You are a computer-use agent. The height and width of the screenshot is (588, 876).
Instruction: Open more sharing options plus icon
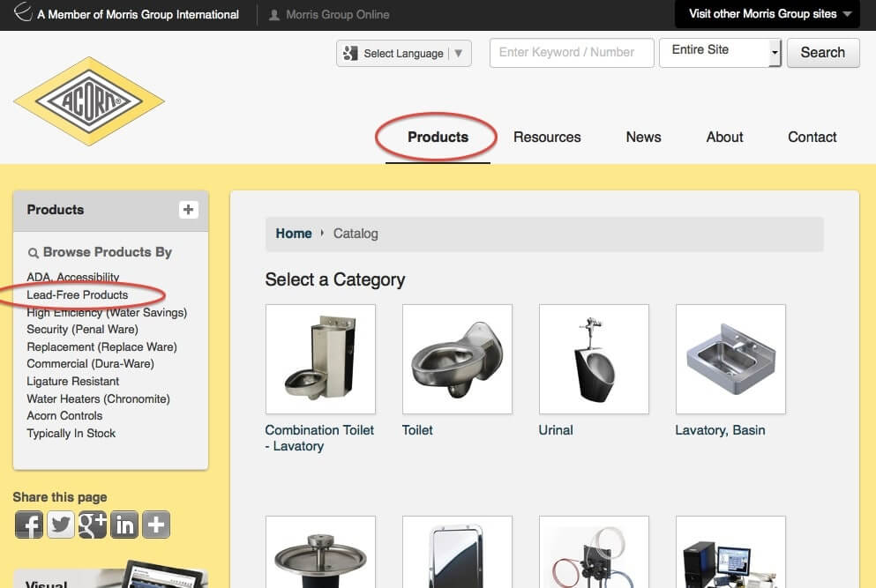click(x=156, y=525)
